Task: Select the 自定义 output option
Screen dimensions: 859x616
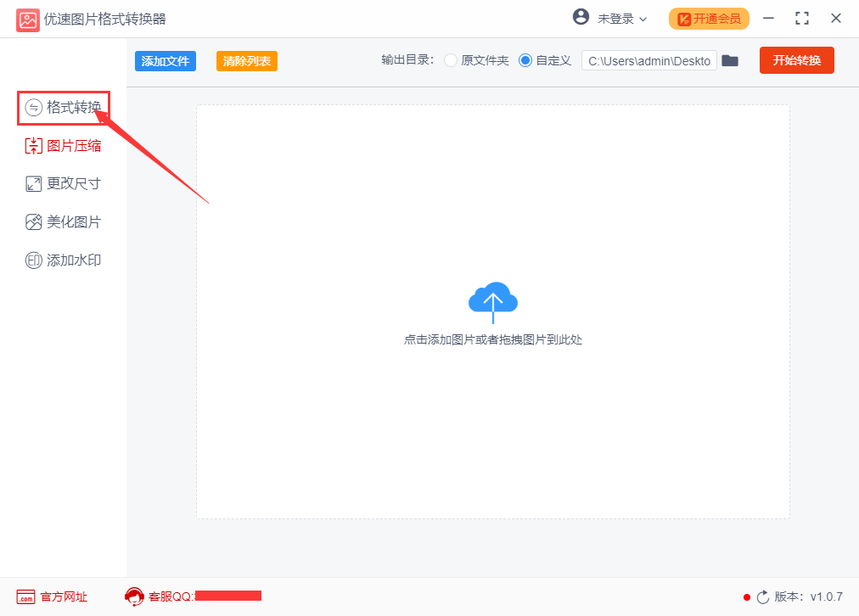Action: 526,60
